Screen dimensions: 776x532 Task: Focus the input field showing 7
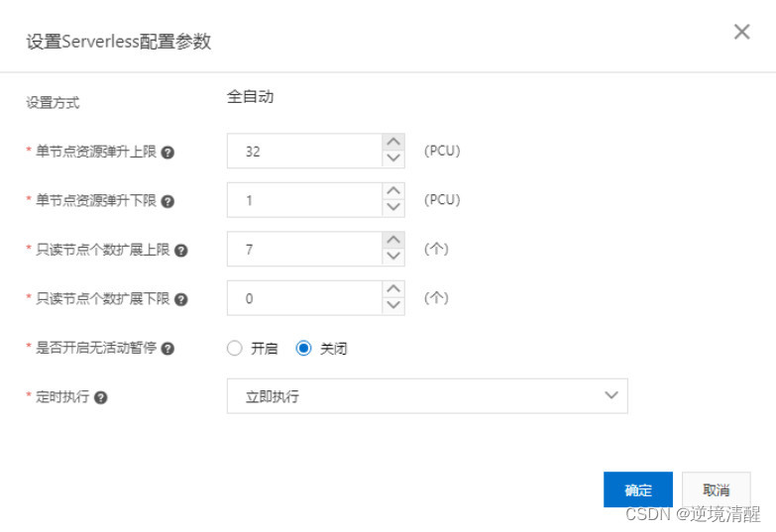pyautogui.click(x=304, y=249)
